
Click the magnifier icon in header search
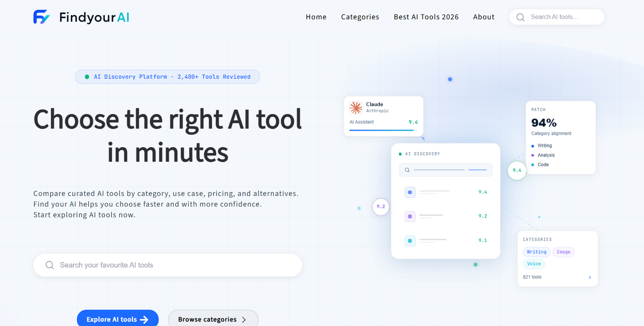point(520,17)
